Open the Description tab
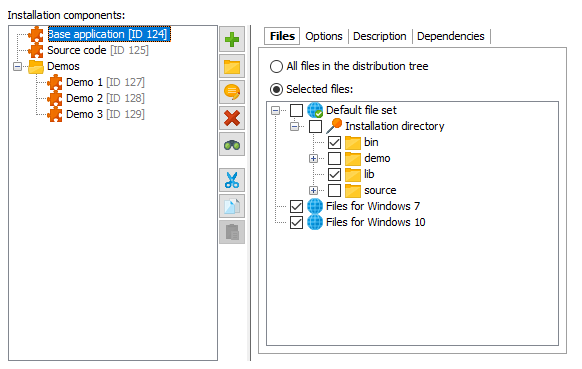Image resolution: width=582 pixels, height=369 pixels. tap(379, 36)
